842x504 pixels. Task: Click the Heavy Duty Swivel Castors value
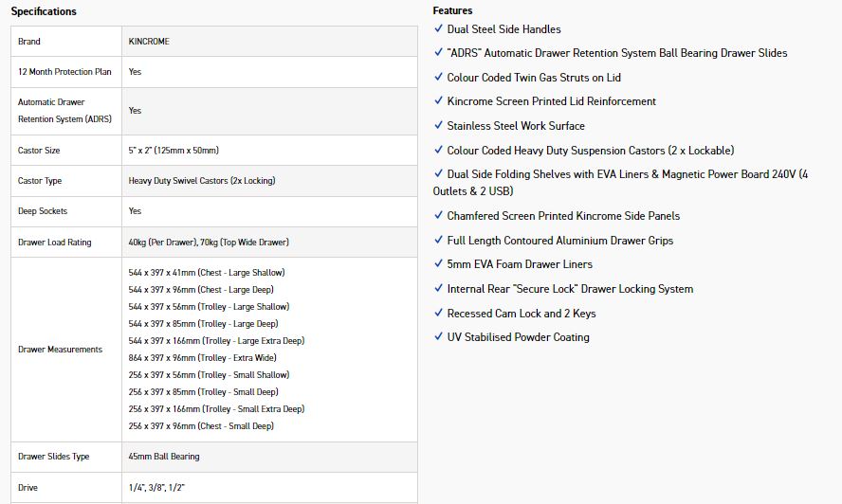(202, 181)
